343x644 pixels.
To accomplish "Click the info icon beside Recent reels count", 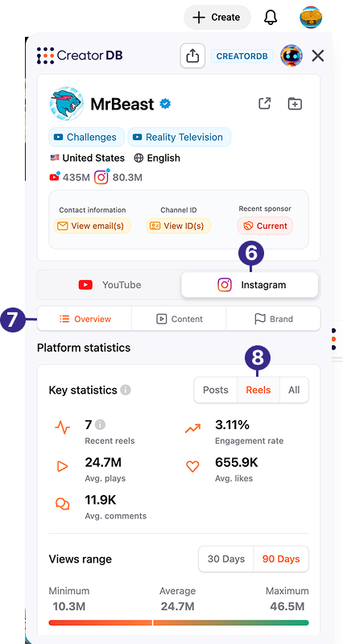I will tap(100, 424).
